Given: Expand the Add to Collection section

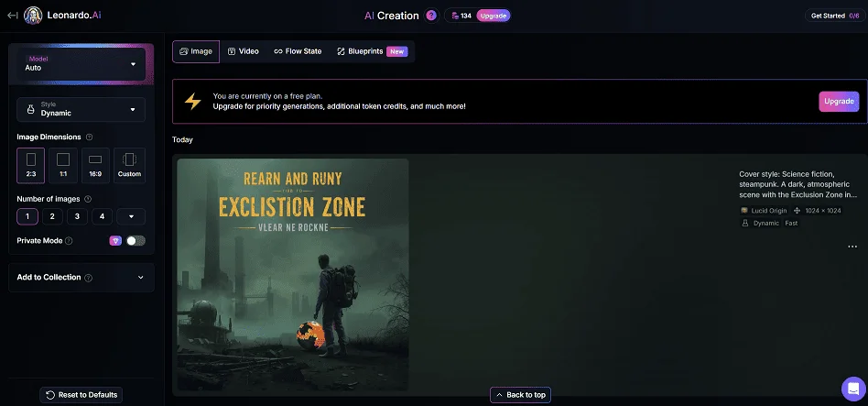Looking at the screenshot, I should click(81, 277).
